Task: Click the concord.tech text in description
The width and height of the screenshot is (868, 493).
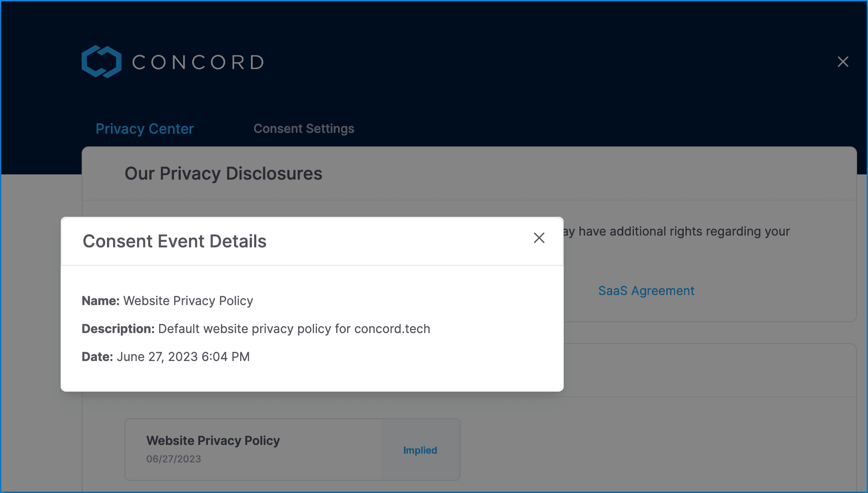Action: click(392, 329)
